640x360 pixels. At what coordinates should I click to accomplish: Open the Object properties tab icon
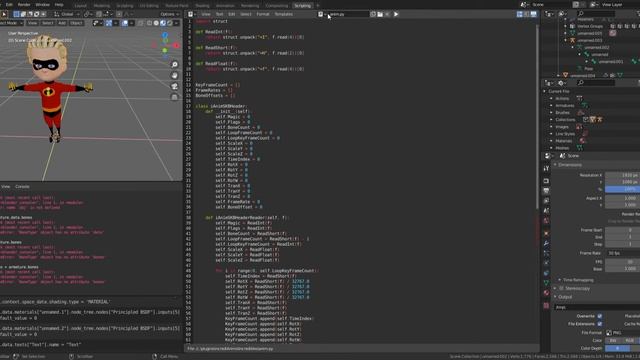point(547,233)
